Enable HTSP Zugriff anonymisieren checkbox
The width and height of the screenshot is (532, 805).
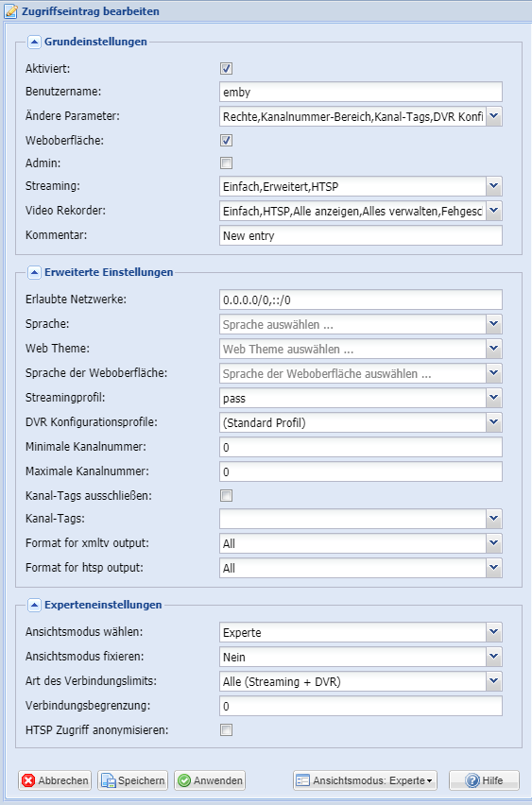(226, 729)
